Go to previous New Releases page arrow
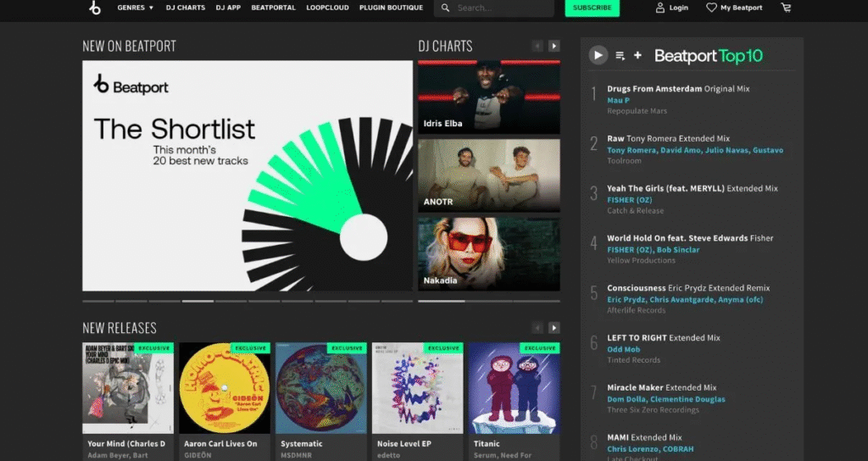Screen dimensions: 868x461 click(537, 328)
